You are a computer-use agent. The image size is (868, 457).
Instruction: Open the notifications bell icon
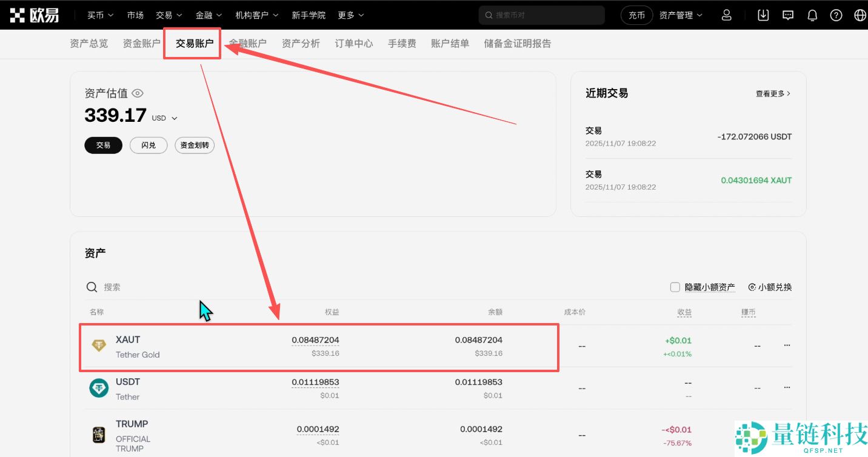click(812, 15)
